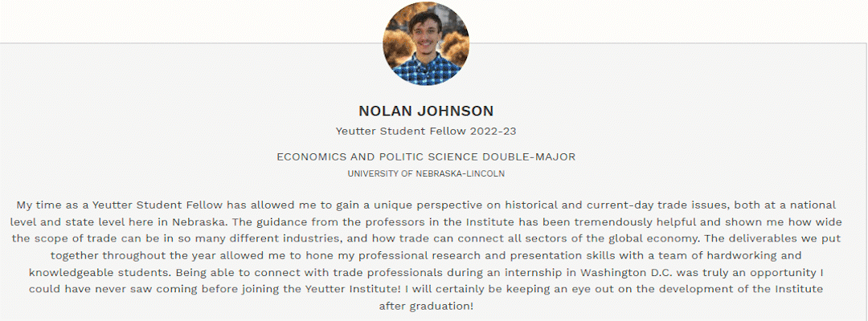Select the "Yeutter Student Fellow 2022-23" subtitle
The width and height of the screenshot is (868, 321).
(426, 130)
